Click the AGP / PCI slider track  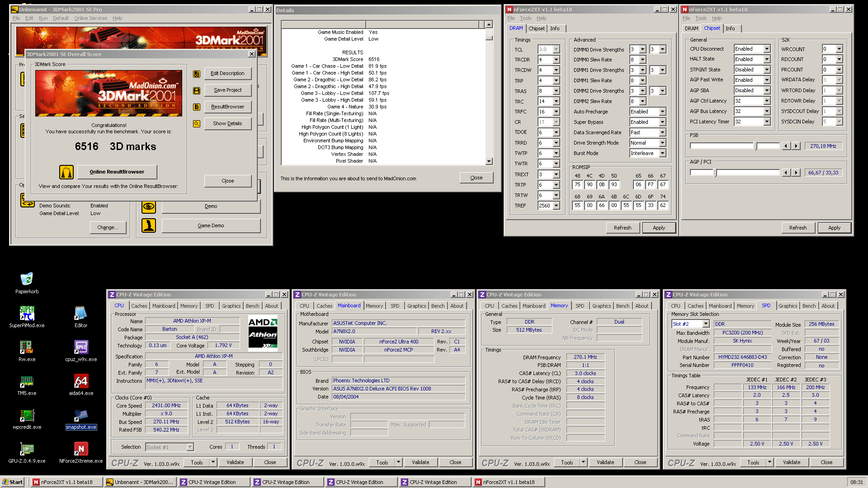pyautogui.click(x=735, y=173)
